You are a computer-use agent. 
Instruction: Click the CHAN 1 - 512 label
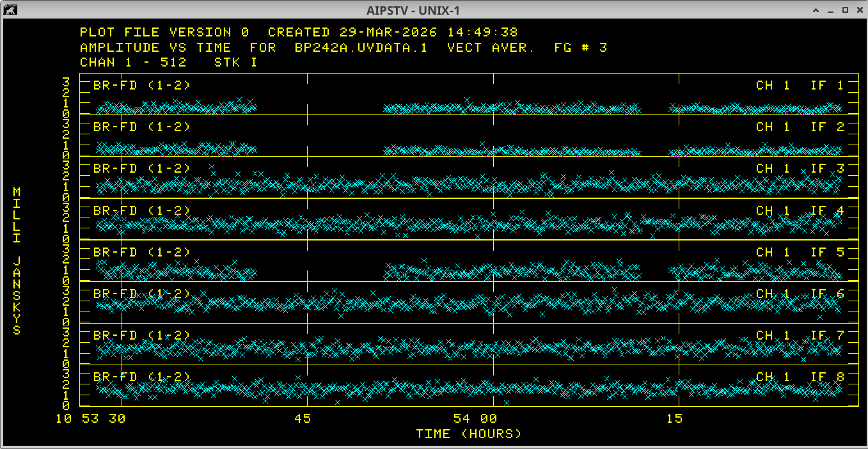coord(133,63)
